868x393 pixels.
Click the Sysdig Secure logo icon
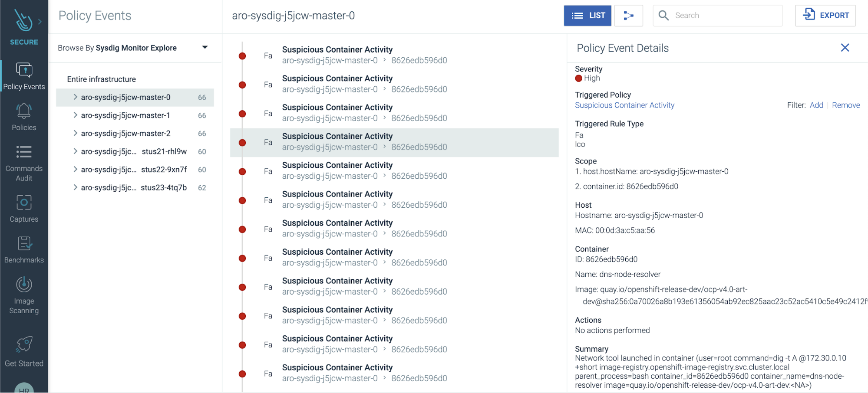(x=23, y=20)
